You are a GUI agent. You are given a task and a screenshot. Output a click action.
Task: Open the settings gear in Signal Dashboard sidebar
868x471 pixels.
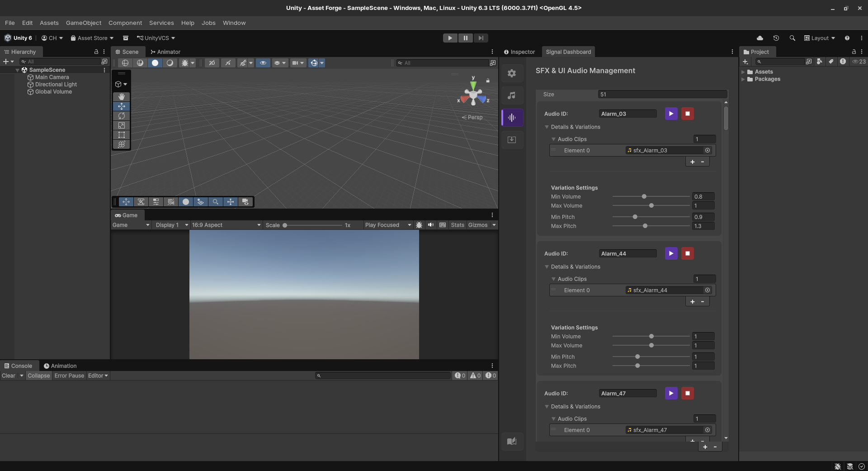point(512,73)
